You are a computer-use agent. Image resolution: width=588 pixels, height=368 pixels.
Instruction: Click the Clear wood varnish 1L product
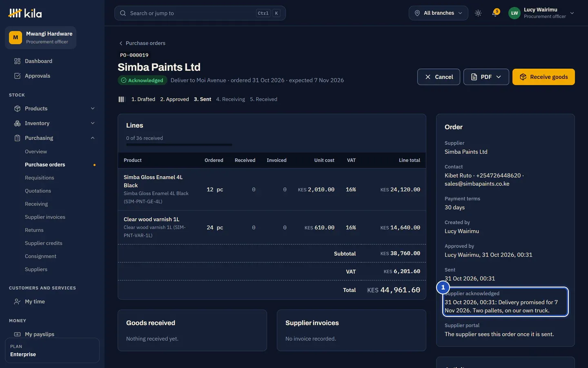point(151,220)
